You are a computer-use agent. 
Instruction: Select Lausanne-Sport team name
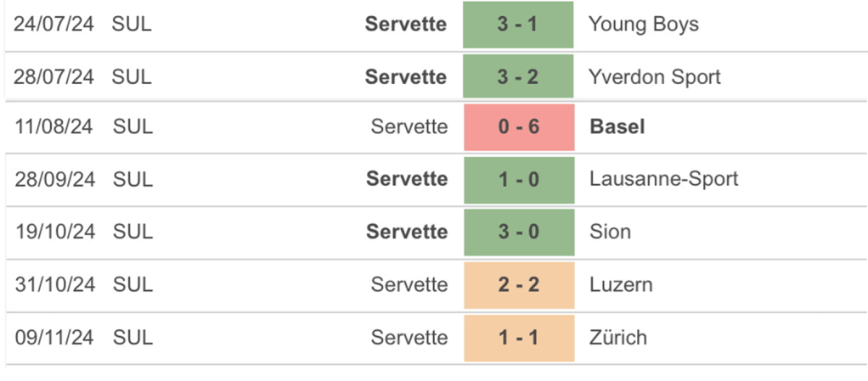pyautogui.click(x=663, y=179)
